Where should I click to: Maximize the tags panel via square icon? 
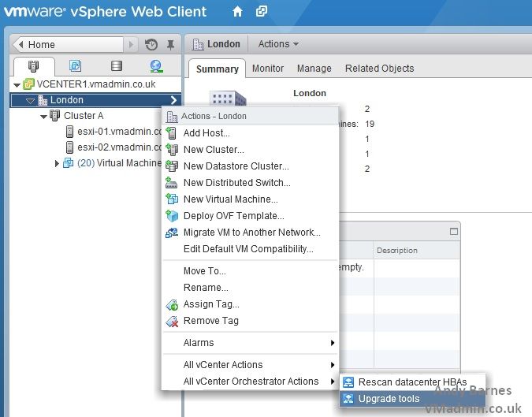pyautogui.click(x=453, y=232)
